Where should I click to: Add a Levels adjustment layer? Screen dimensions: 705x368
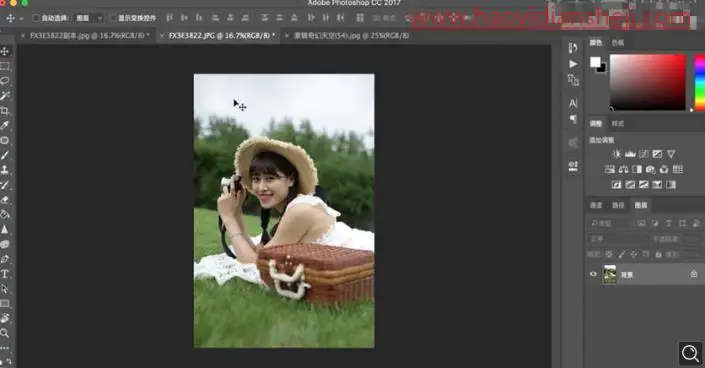coord(630,154)
